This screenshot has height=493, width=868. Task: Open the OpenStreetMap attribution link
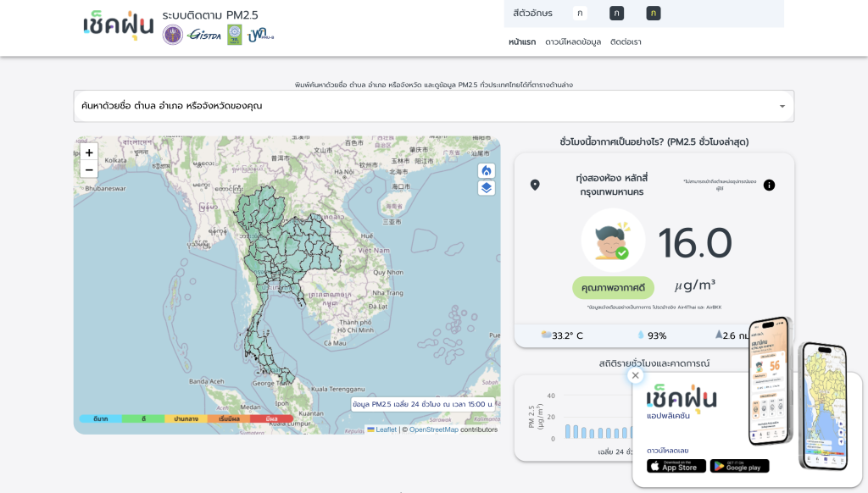tap(433, 430)
